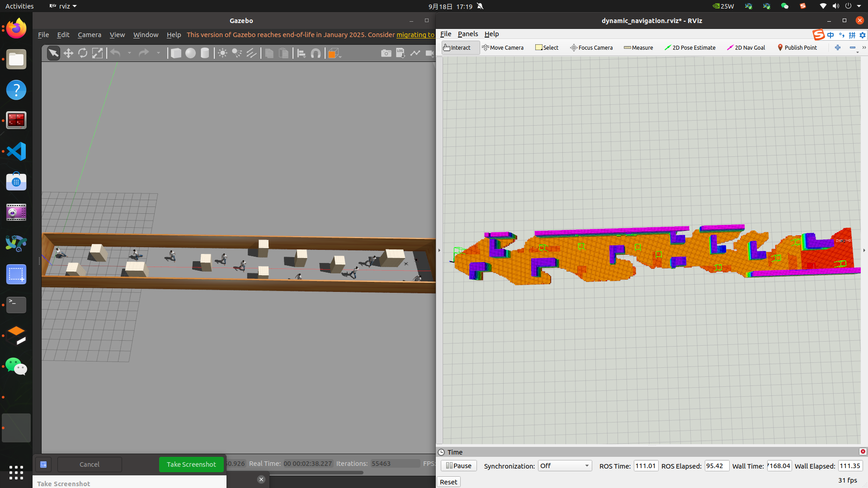The height and width of the screenshot is (488, 868).
Task: Open the orange view-angle cube in Gazebo
Action: pos(334,53)
